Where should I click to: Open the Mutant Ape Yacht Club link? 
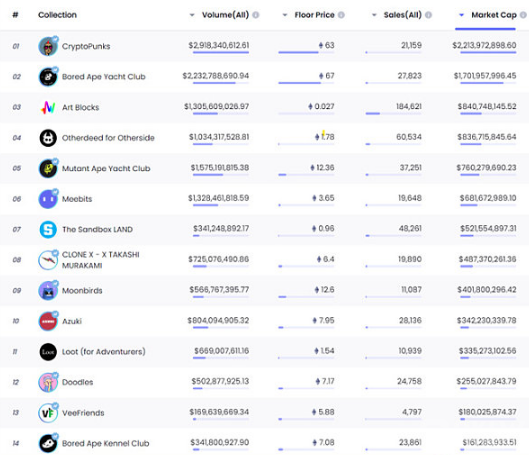coord(106,168)
